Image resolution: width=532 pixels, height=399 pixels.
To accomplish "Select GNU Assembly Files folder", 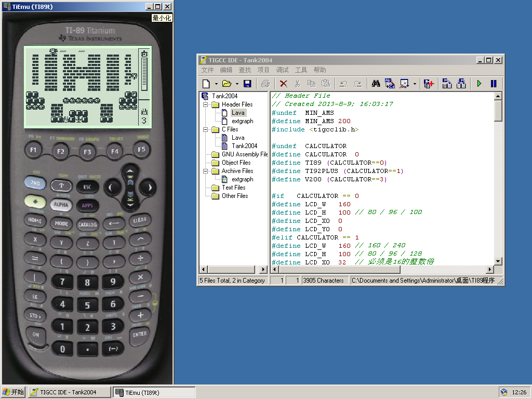I will 245,154.
